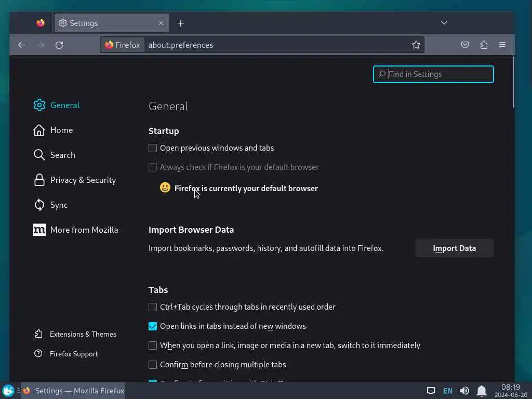Open a new tab with the plus button

(x=180, y=23)
